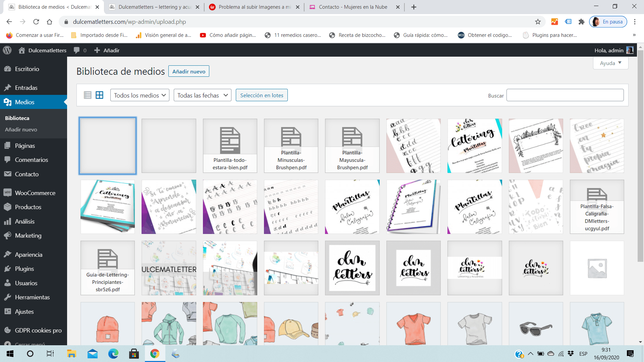Close the Problema al subir Imagenes tab

pyautogui.click(x=298, y=7)
